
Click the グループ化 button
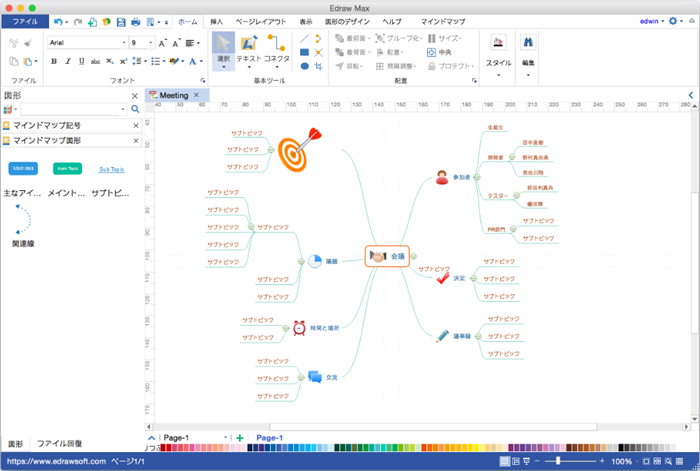[x=398, y=38]
